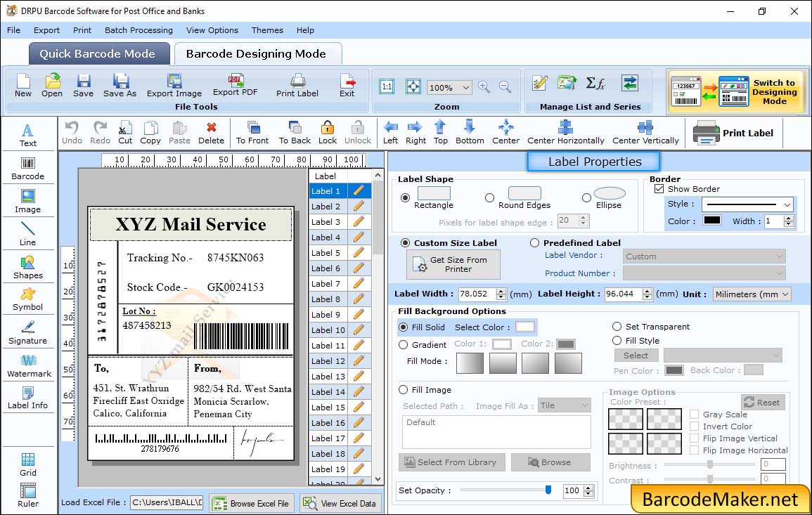This screenshot has width=812, height=515.
Task: Pick the Symbol tool
Action: [28, 300]
